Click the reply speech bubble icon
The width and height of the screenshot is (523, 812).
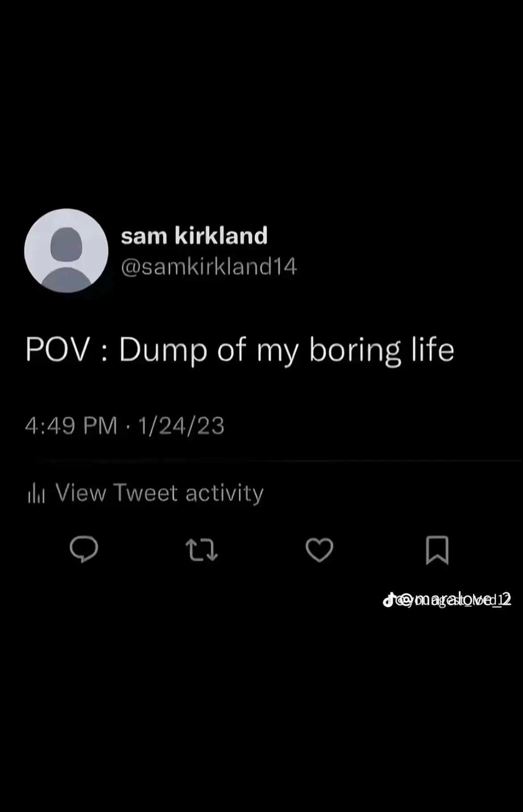(84, 549)
